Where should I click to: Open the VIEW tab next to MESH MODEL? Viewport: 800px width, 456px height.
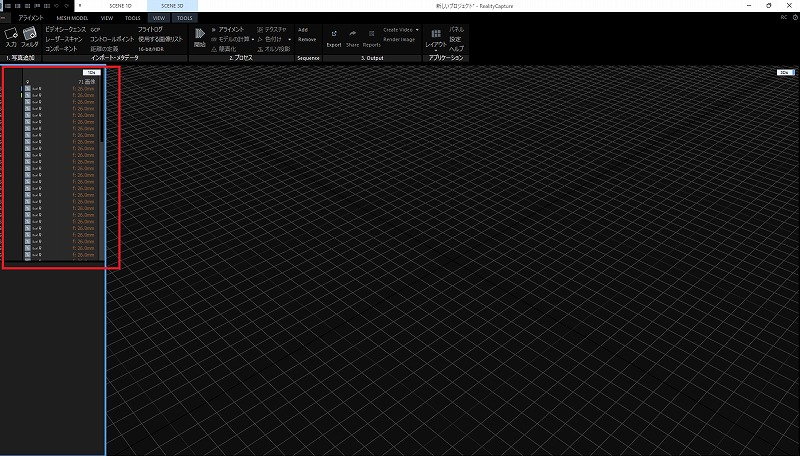(x=107, y=18)
